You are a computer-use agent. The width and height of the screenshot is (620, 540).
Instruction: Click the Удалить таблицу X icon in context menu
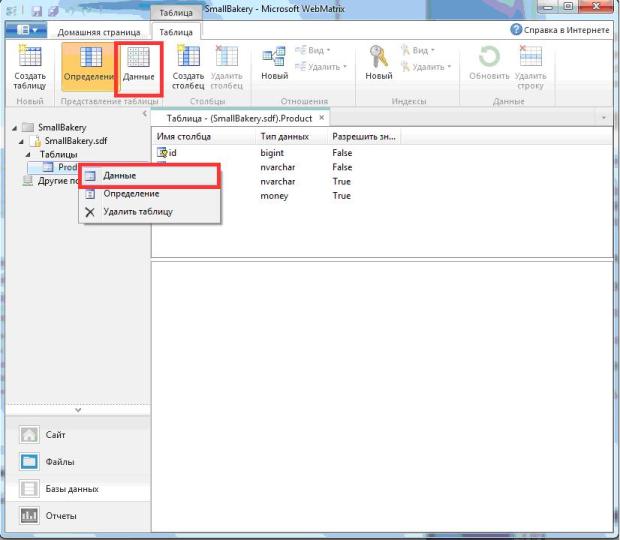tap(90, 212)
